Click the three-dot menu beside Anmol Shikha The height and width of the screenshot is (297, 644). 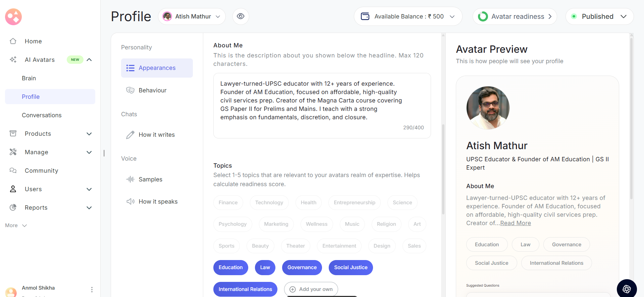click(x=92, y=289)
